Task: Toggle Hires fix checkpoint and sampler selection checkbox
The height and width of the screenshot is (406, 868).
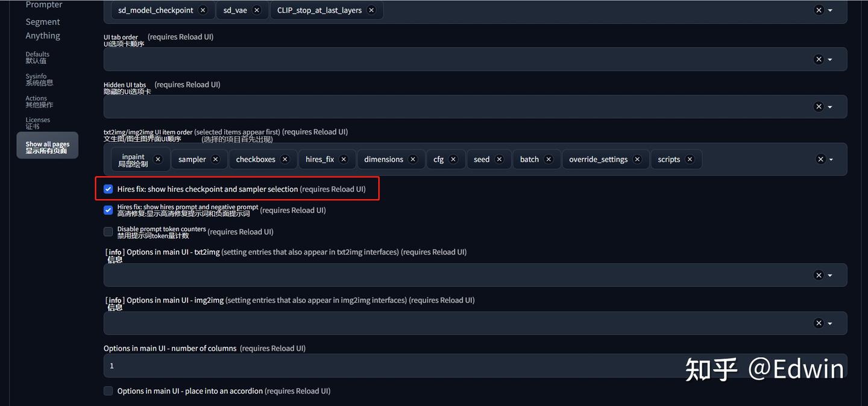Action: [x=108, y=189]
